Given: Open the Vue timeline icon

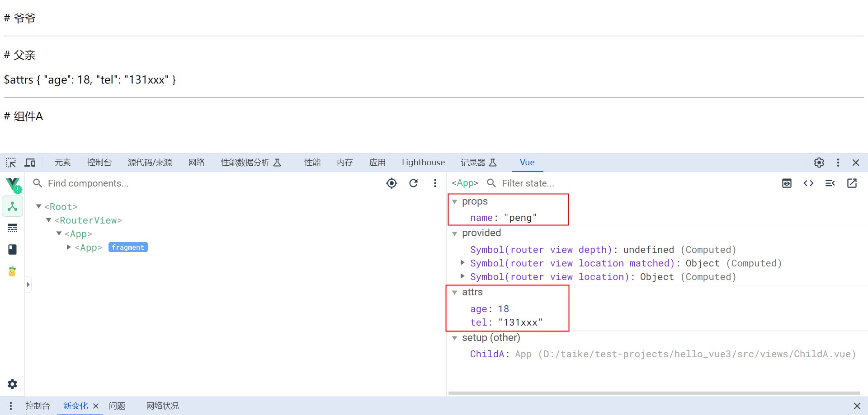Looking at the screenshot, I should [13, 228].
